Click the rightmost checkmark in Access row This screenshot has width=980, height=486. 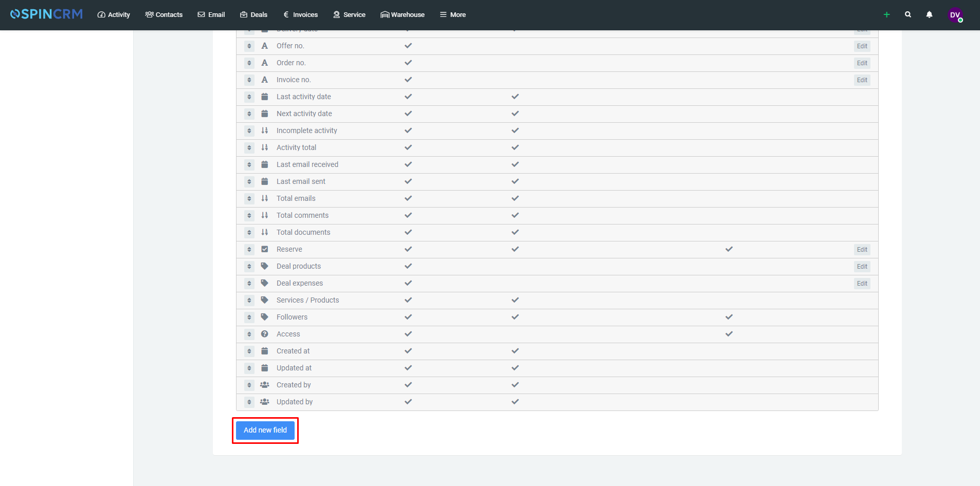[729, 334]
